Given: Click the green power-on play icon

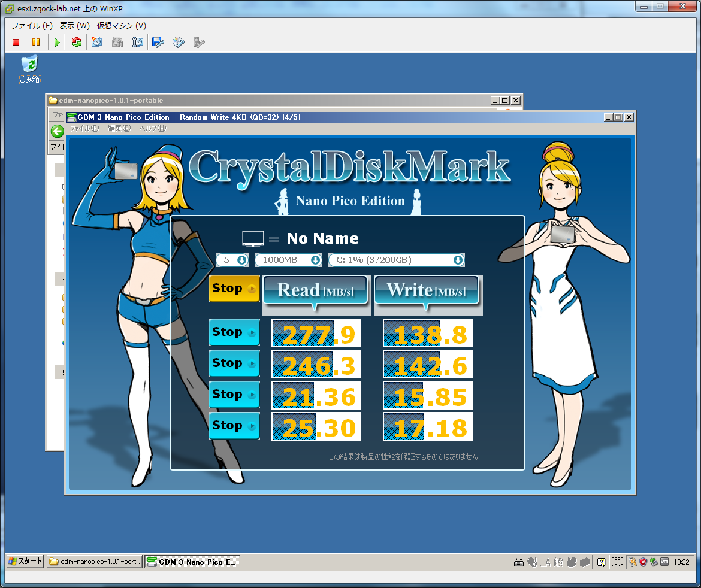Looking at the screenshot, I should point(57,43).
